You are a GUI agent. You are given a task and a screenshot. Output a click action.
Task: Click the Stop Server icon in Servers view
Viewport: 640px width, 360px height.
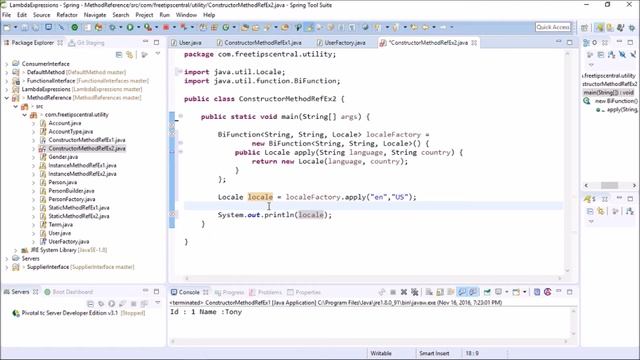tap(133, 304)
